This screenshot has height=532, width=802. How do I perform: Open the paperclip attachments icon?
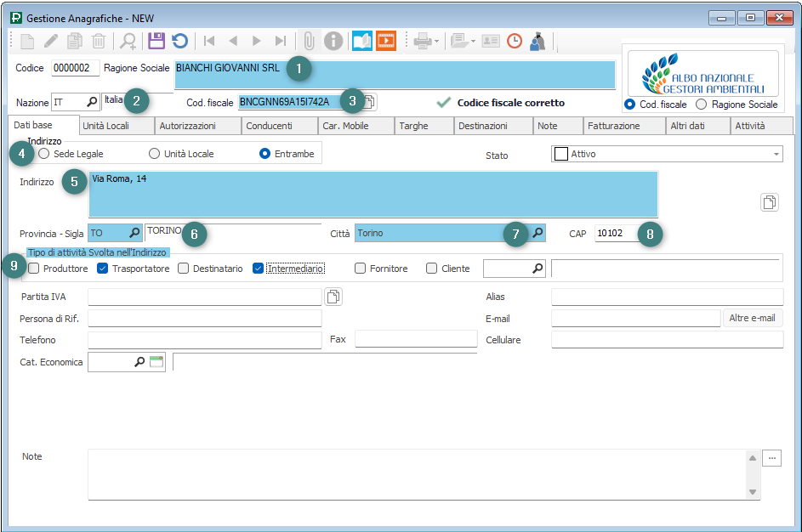click(309, 41)
